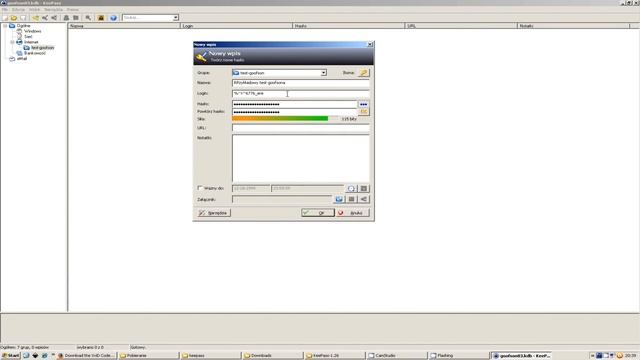This screenshot has width=640, height=360.
Task: Open password generator button beside repeat field
Action: pyautogui.click(x=363, y=111)
